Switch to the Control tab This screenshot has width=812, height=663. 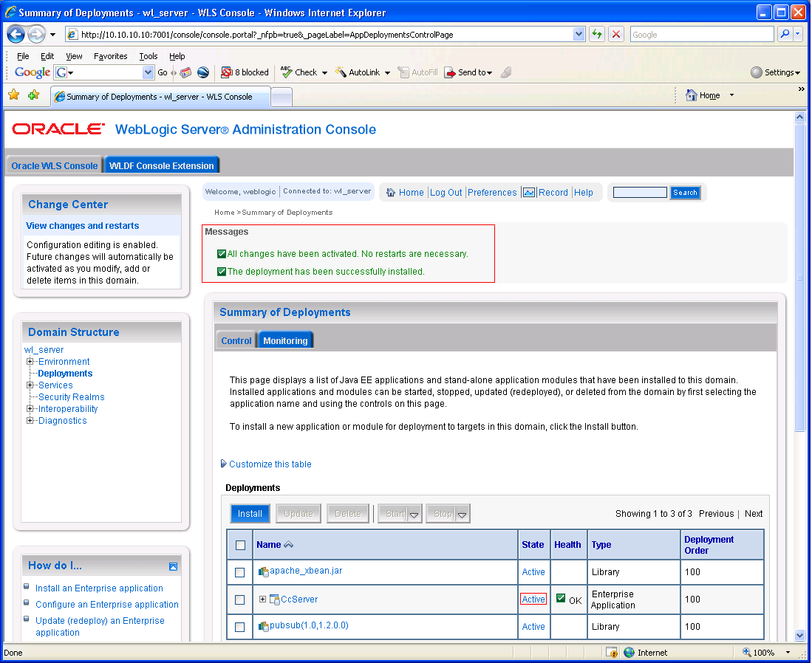[x=236, y=340]
